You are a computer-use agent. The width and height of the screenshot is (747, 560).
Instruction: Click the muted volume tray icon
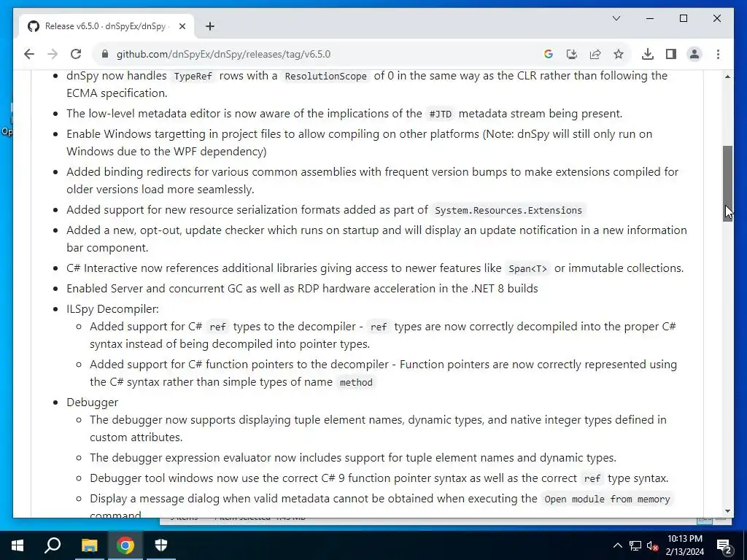pyautogui.click(x=653, y=545)
